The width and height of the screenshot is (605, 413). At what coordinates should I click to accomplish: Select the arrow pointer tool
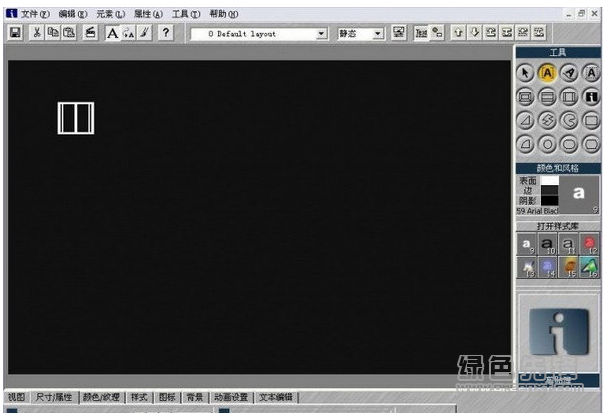point(525,71)
